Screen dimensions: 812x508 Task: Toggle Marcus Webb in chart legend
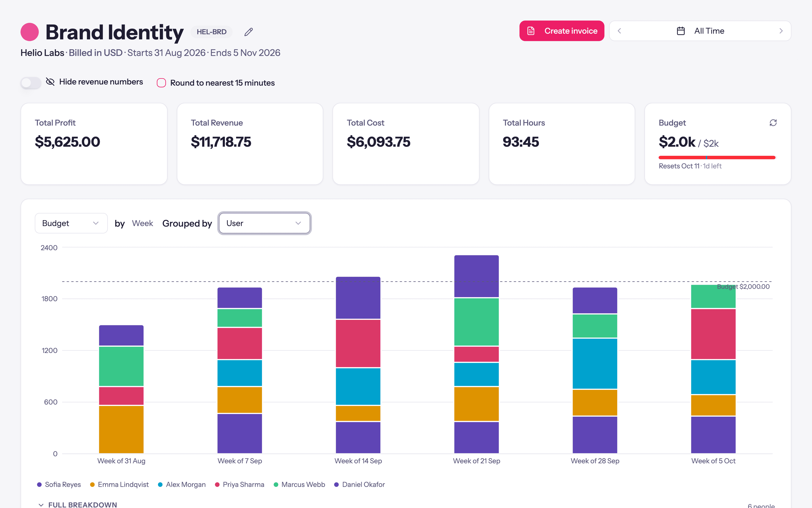[299, 485]
